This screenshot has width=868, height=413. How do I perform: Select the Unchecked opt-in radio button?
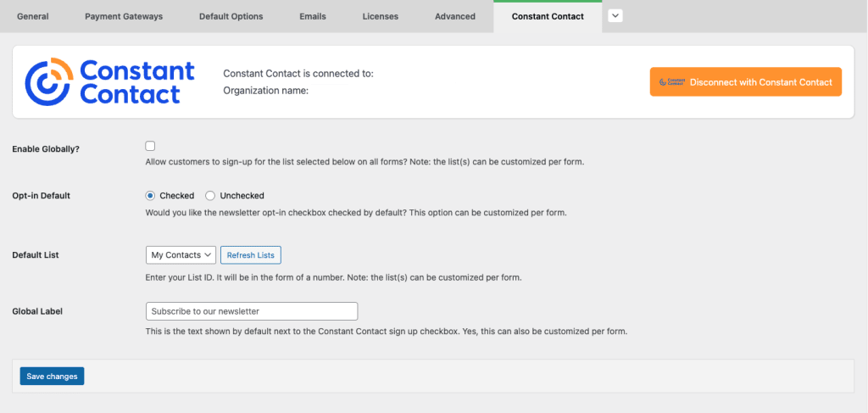(x=210, y=195)
